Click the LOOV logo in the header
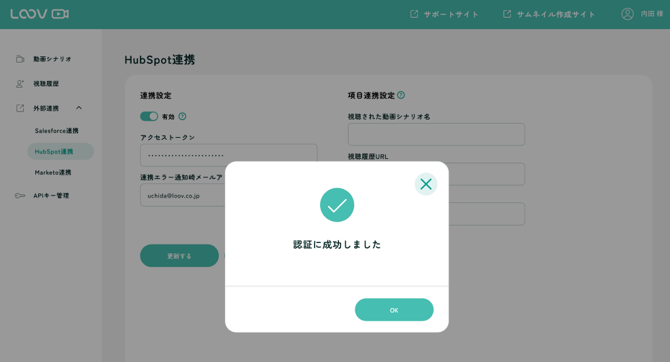The width and height of the screenshot is (670, 362). tap(40, 14)
